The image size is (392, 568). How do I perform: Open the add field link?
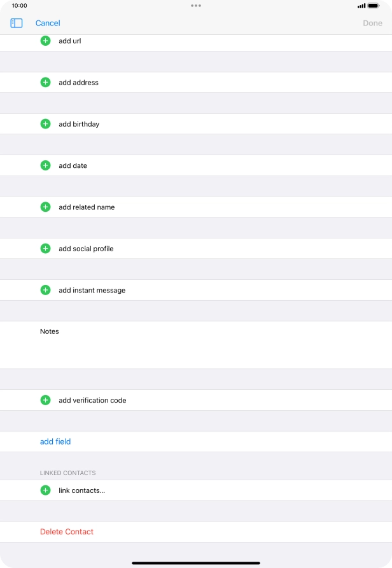(x=55, y=441)
